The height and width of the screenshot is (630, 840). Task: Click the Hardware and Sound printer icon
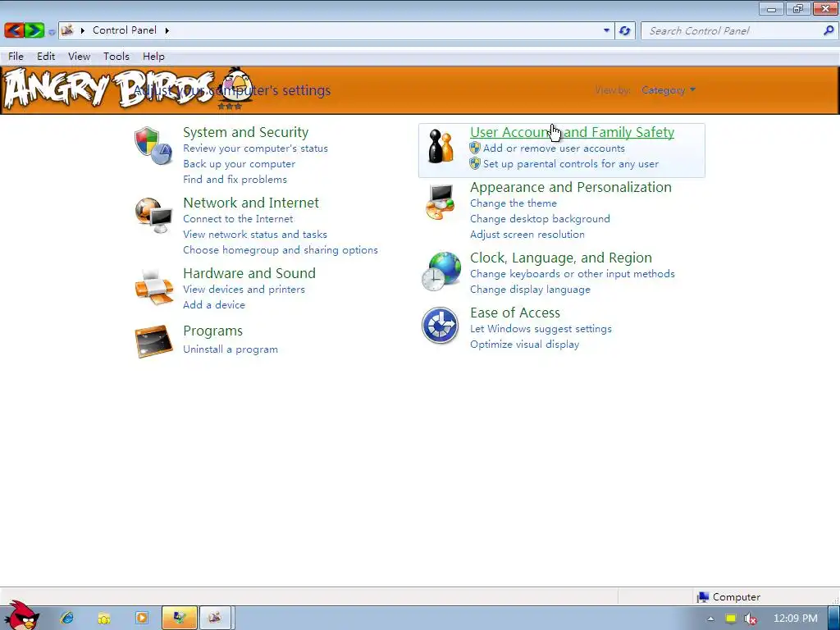[153, 286]
